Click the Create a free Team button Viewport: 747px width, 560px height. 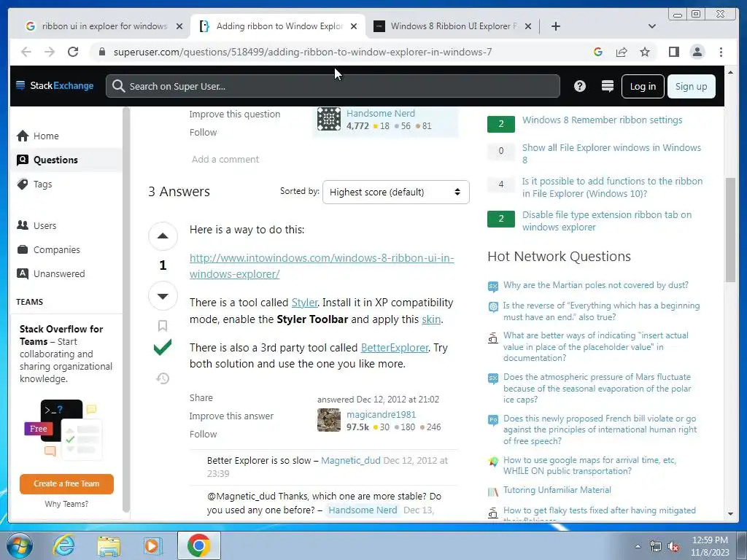pyautogui.click(x=66, y=483)
